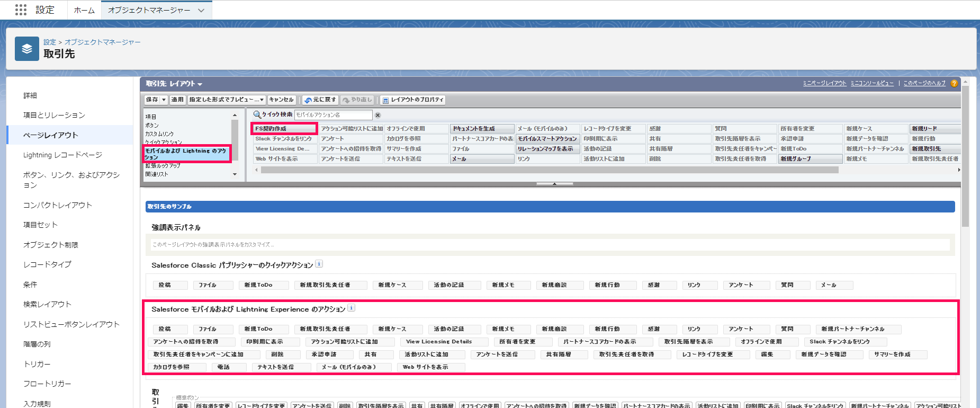Screen dimensions: 980x408
Task: Clear the quick search with the X icon
Action: click(377, 115)
